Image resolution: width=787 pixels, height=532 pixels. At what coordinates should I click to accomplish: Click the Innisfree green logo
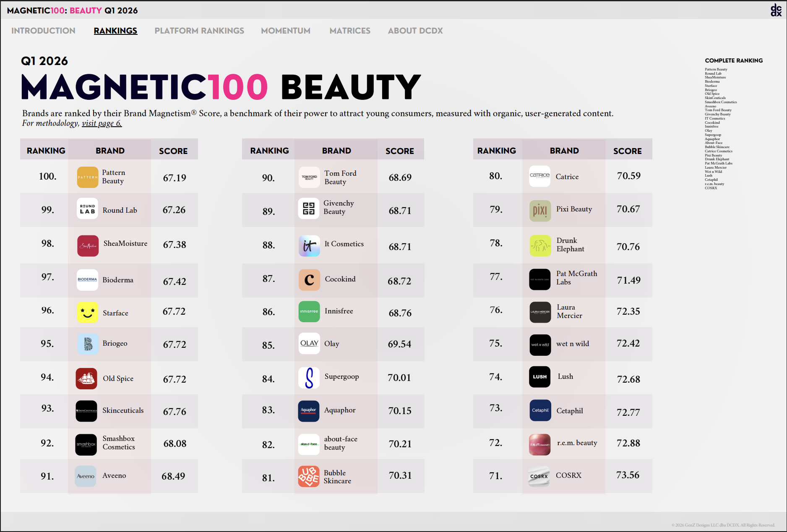309,312
